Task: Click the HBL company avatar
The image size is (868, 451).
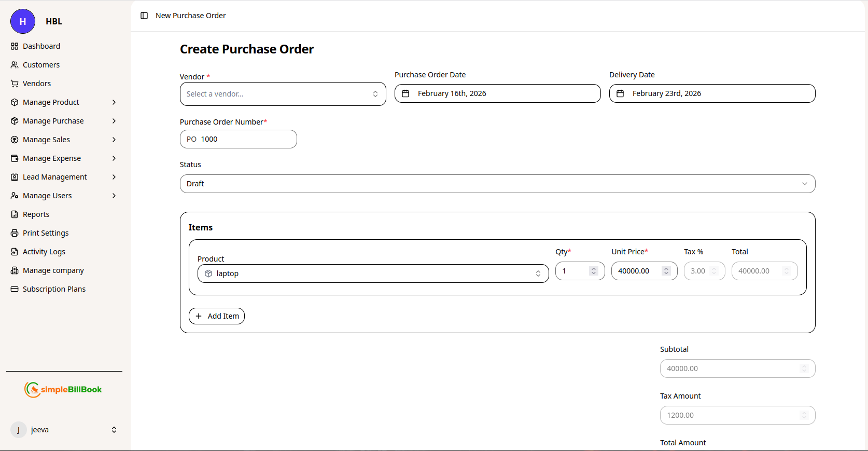Action: 23,21
